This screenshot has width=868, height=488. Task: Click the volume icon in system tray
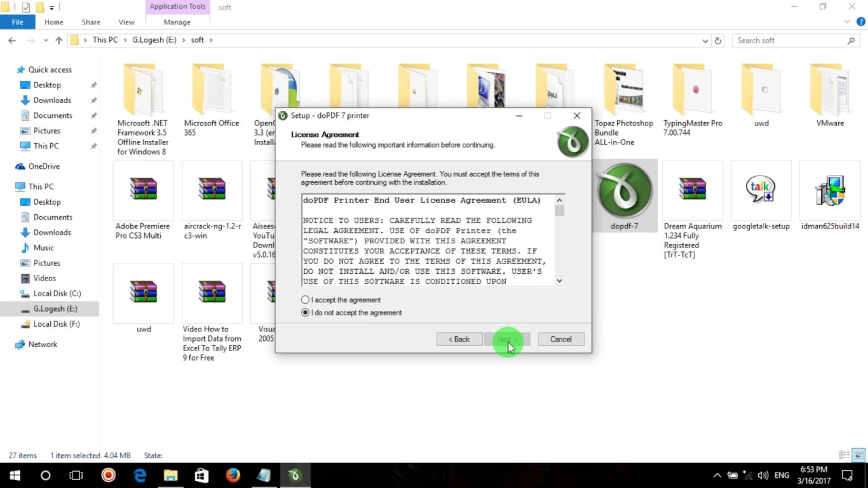(x=763, y=476)
